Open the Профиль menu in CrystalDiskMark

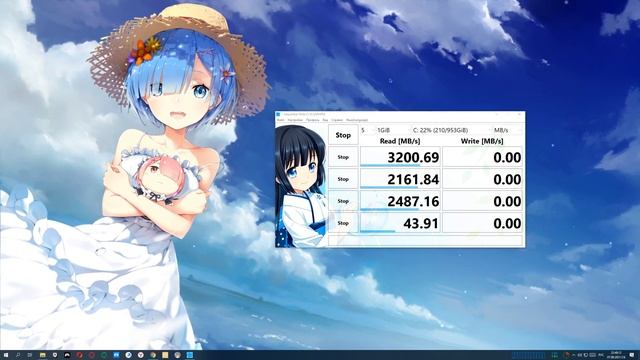(x=313, y=120)
